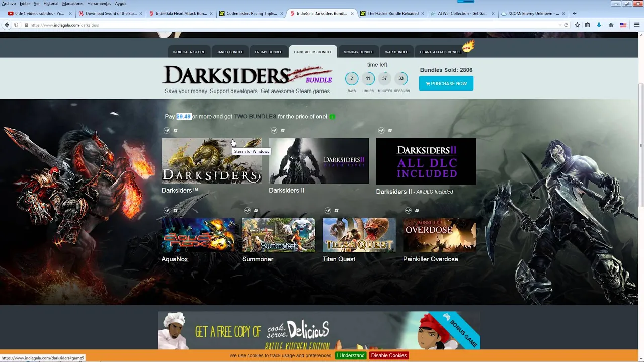The height and width of the screenshot is (362, 644).
Task: Switch to the YouTube videos subidos tab
Action: click(40, 13)
